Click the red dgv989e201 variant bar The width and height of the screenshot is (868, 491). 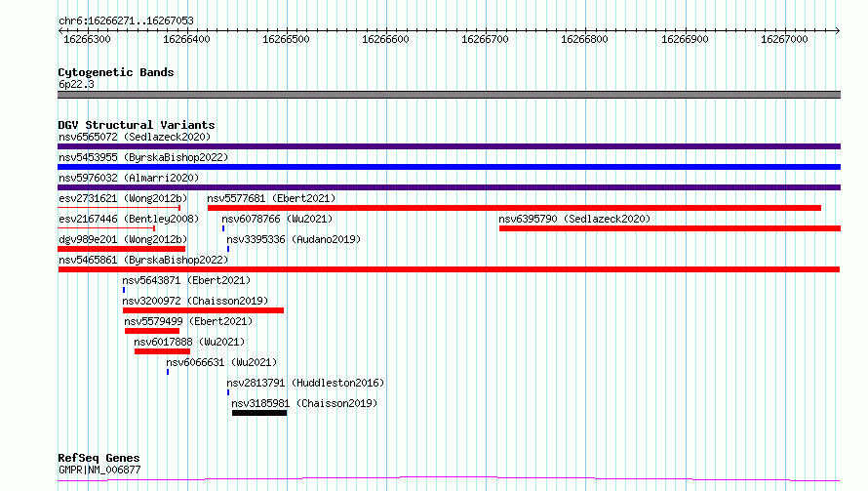(x=121, y=249)
